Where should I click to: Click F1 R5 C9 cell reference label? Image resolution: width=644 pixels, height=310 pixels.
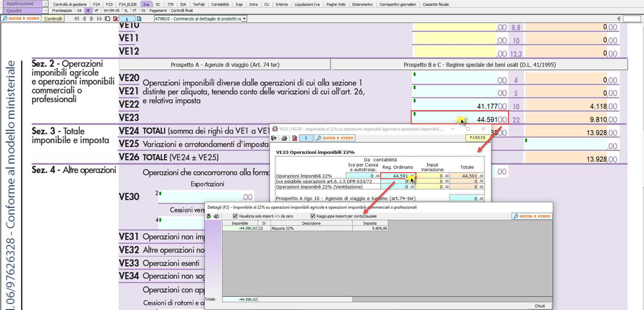477,138
